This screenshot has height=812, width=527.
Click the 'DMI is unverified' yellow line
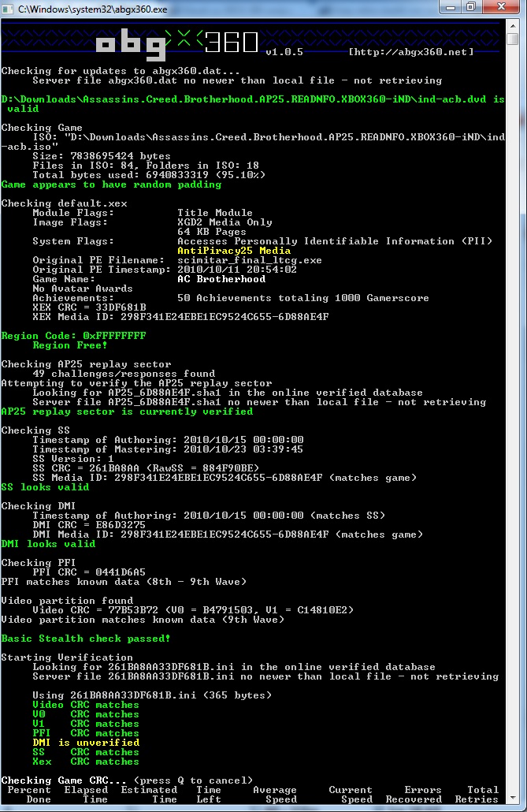(86, 743)
